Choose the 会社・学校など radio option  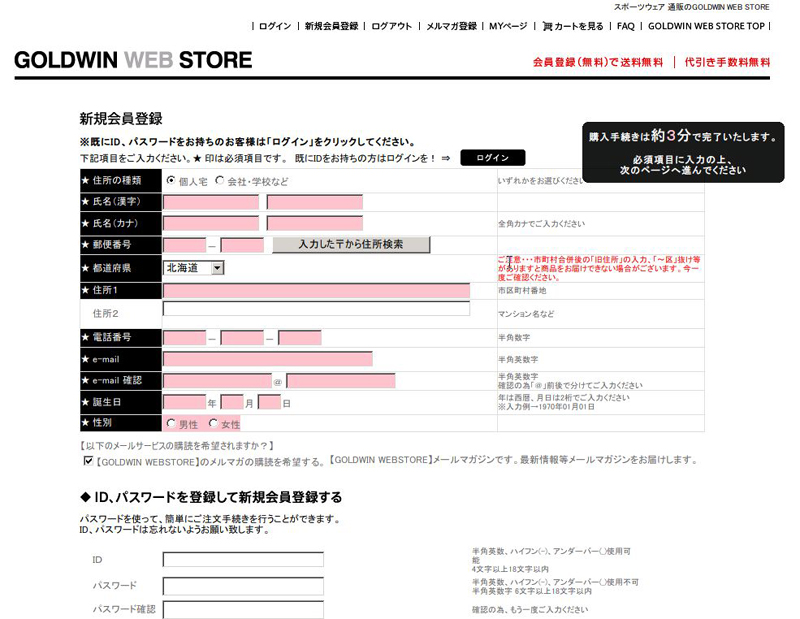coord(220,181)
